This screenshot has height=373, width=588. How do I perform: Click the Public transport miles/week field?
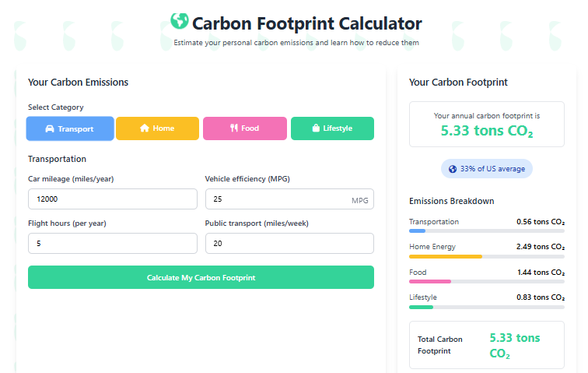(289, 244)
